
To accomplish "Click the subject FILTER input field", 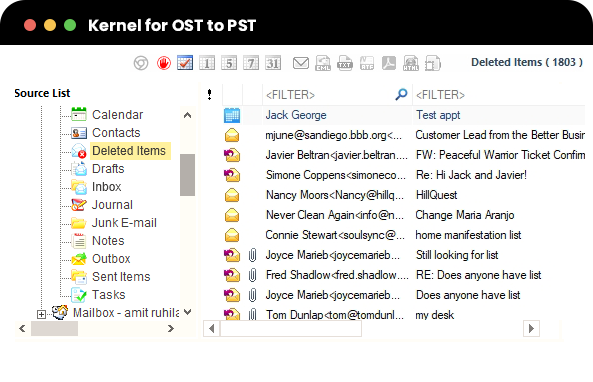I will click(499, 95).
